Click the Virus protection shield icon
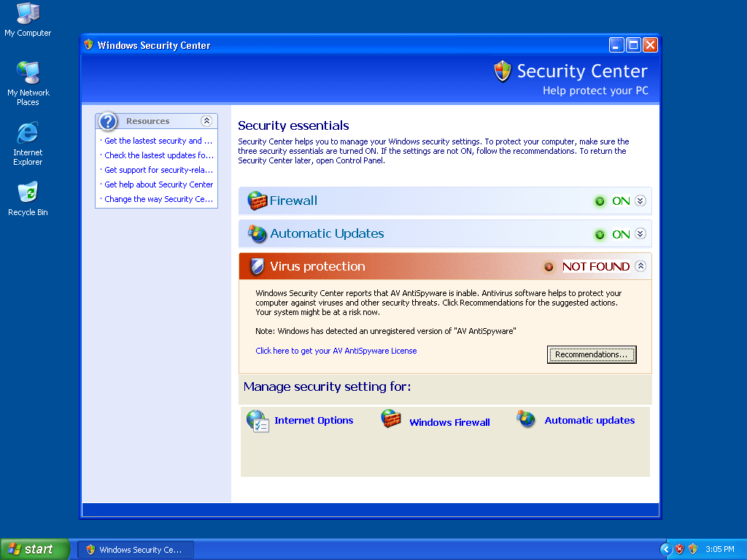Image resolution: width=747 pixels, height=560 pixels. coord(257,267)
